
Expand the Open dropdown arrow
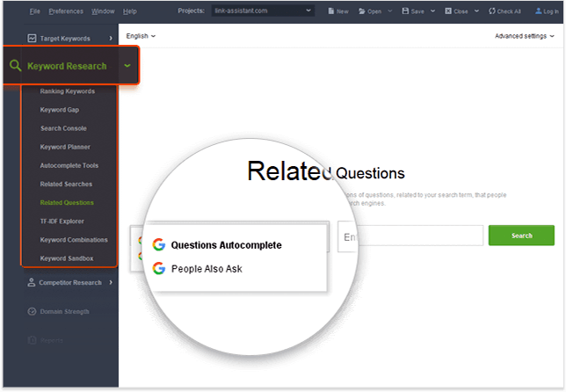click(390, 11)
